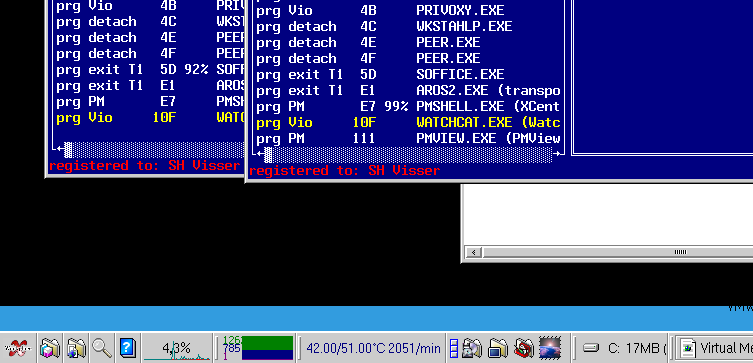Click the CPU pulse graph showing 4.3%
753x363 pixels.
click(x=177, y=348)
